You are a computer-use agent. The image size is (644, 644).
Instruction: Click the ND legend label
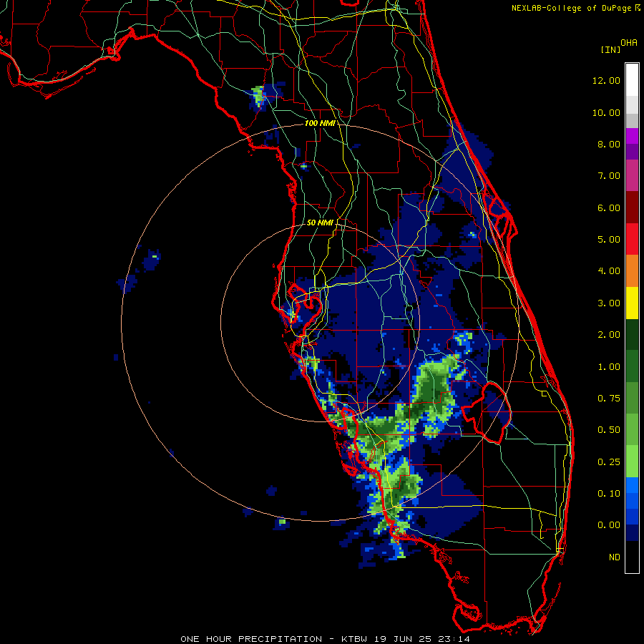click(615, 557)
